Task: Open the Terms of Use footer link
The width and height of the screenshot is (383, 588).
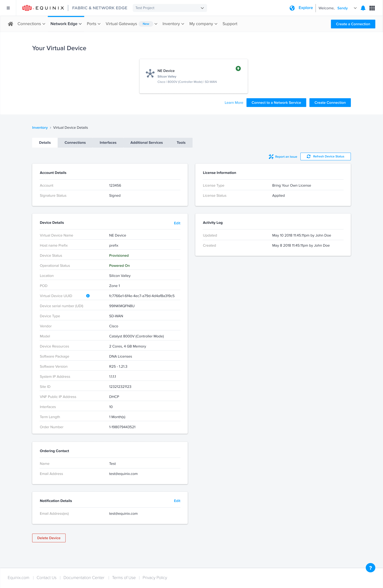Action: coord(124,578)
